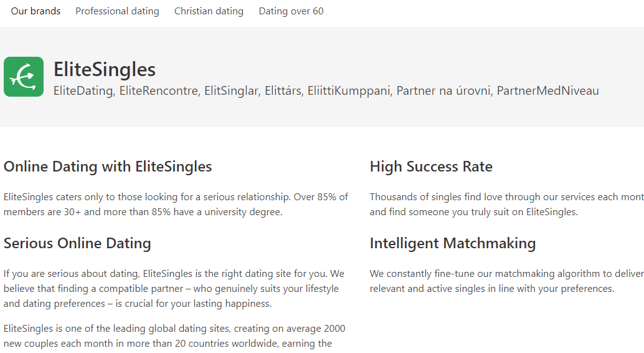Click the green EliteSingles logo icon
The image size is (644, 353).
tap(24, 77)
